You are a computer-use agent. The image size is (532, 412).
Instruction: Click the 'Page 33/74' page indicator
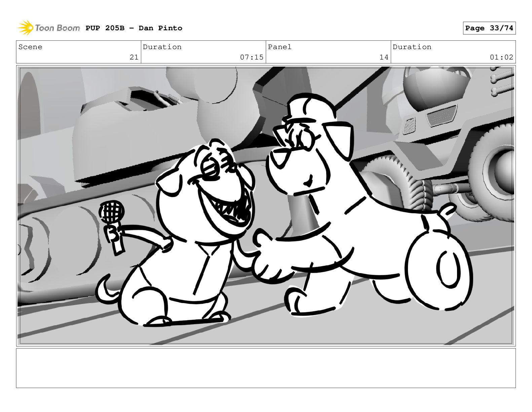[489, 28]
